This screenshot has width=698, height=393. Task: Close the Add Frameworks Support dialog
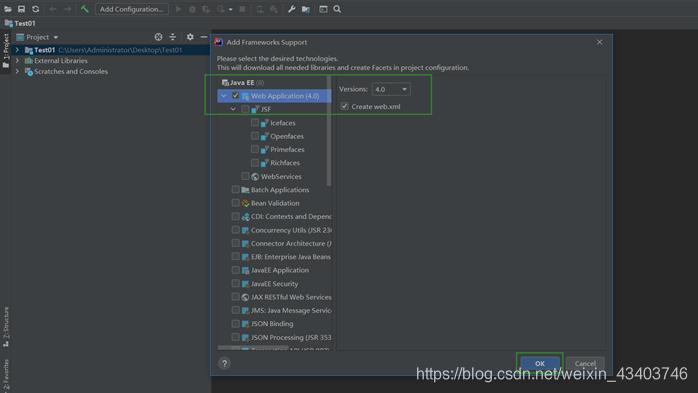tap(600, 42)
